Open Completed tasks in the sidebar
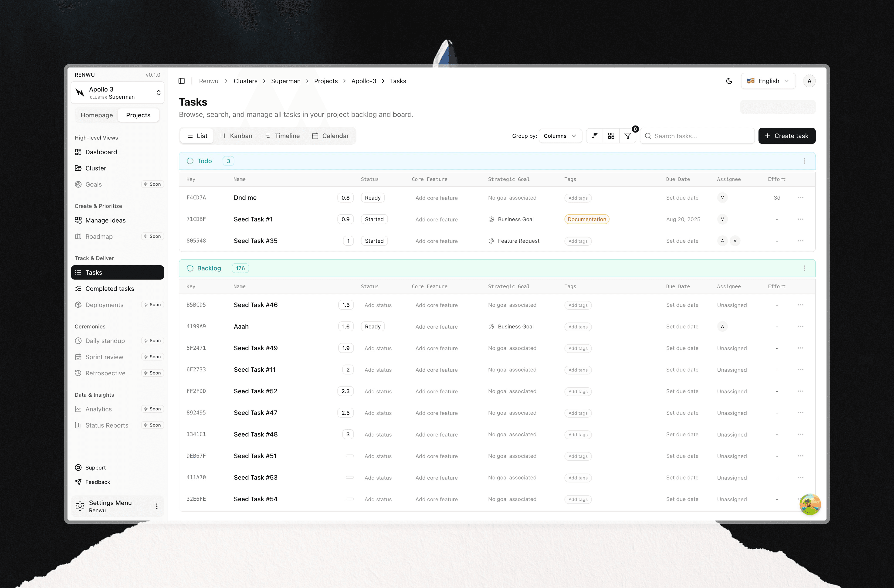Viewport: 894px width, 588px height. click(110, 288)
